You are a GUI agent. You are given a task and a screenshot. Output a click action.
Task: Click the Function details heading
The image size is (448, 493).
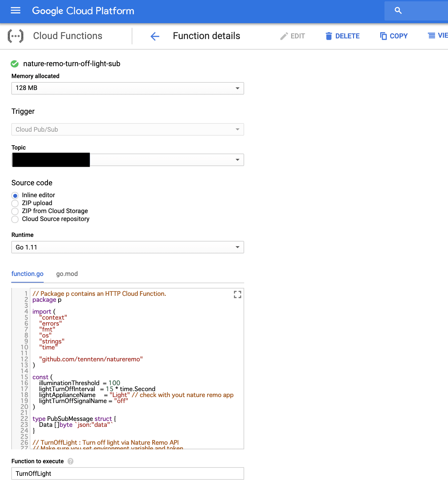tap(206, 36)
